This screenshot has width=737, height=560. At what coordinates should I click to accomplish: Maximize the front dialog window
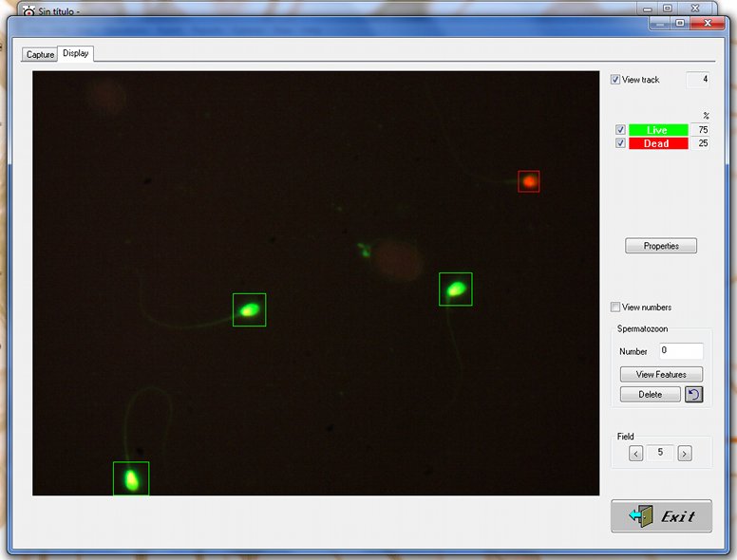(x=680, y=23)
